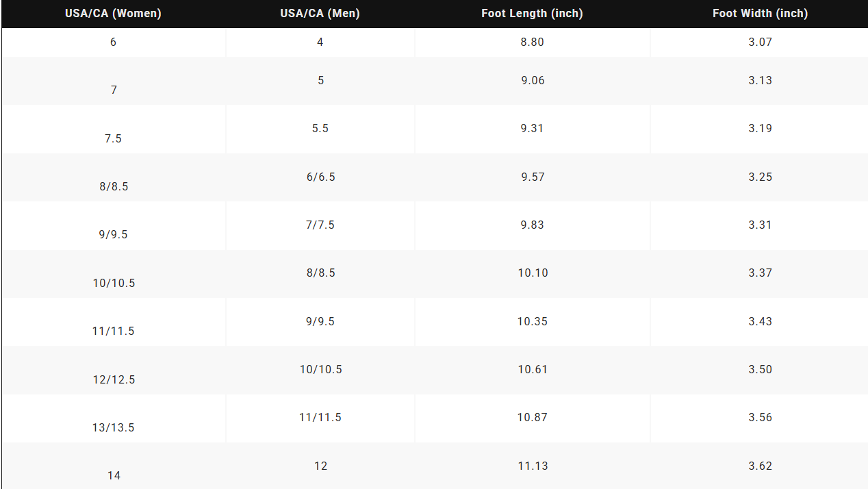
Task: Click foot length value 11.13
Action: (x=533, y=466)
